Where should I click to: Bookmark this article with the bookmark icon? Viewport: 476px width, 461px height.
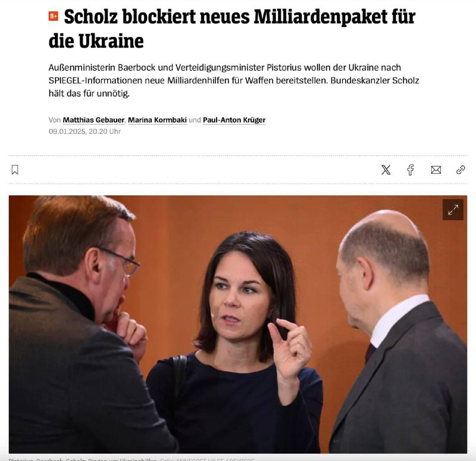[15, 170]
